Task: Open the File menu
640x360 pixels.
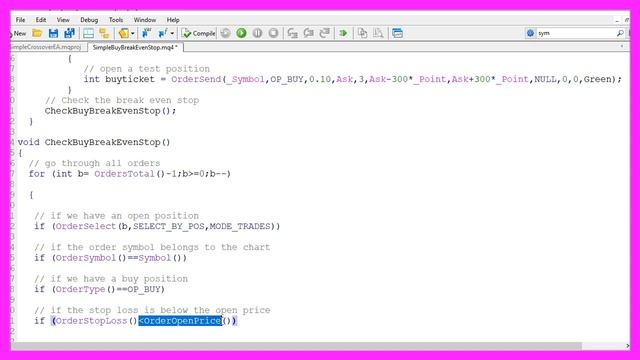Action: [20, 20]
